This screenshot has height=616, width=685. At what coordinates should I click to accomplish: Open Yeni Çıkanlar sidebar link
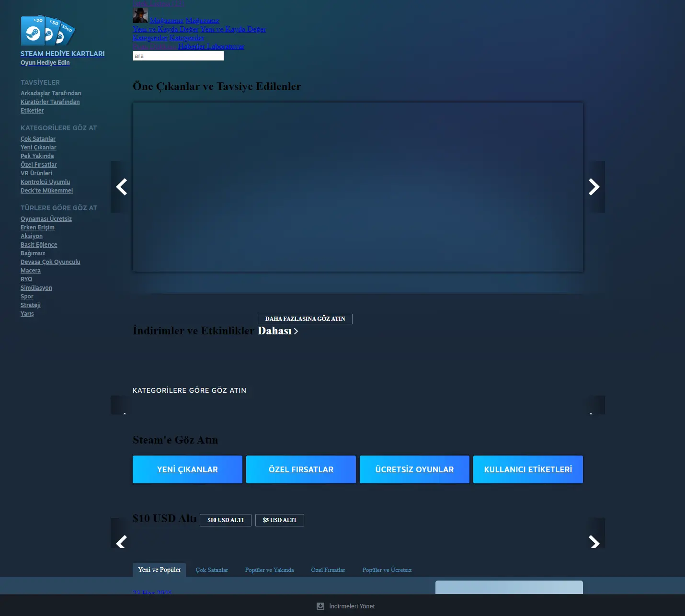pos(38,148)
